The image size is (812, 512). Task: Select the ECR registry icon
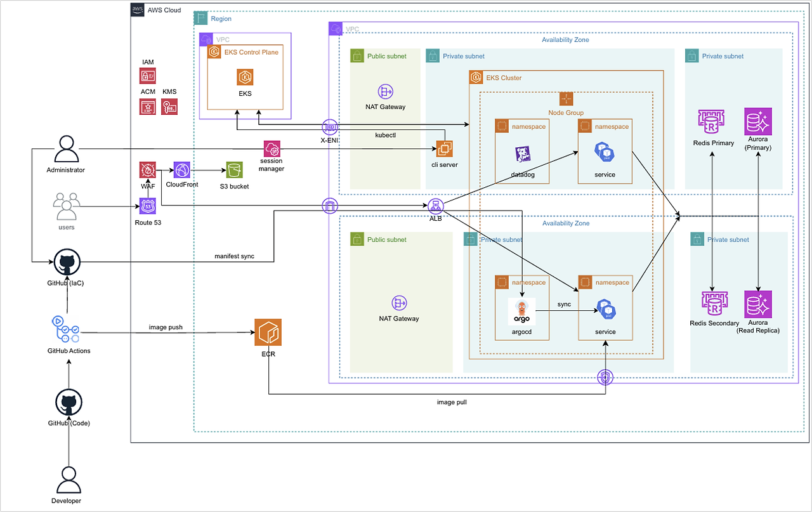click(268, 332)
